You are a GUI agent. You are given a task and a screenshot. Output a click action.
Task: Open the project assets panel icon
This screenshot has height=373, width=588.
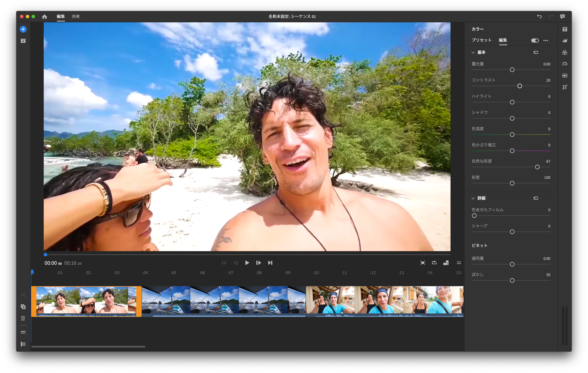[23, 41]
